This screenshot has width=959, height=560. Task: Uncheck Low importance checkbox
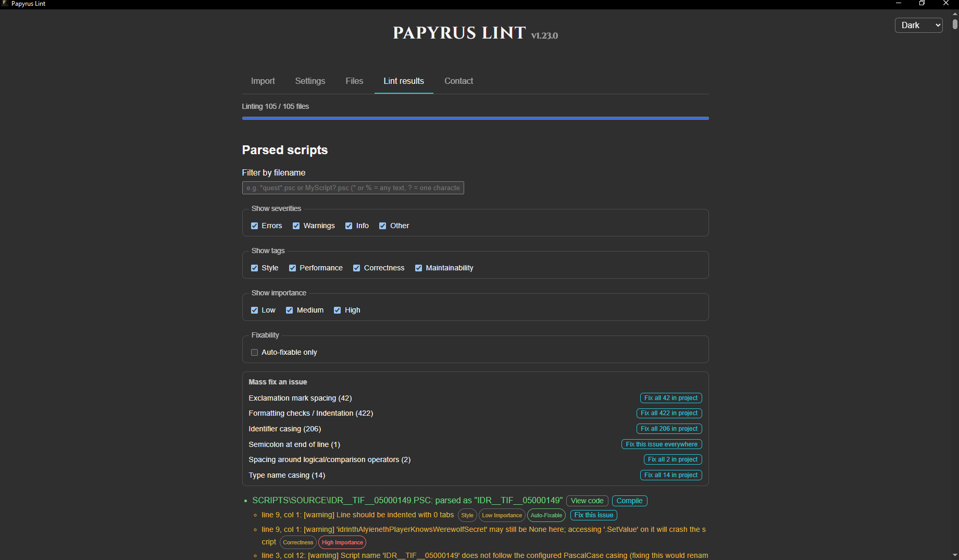[254, 310]
